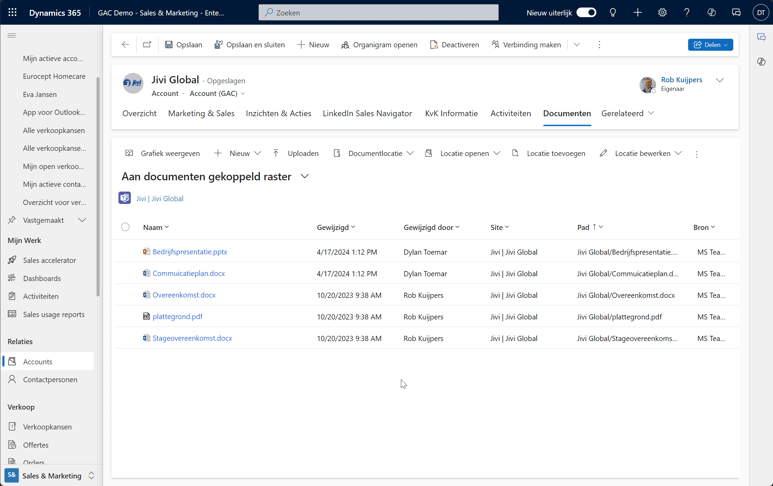Screen dimensions: 773x486
Task: Select all rows with header circle checkbox
Action: point(125,227)
